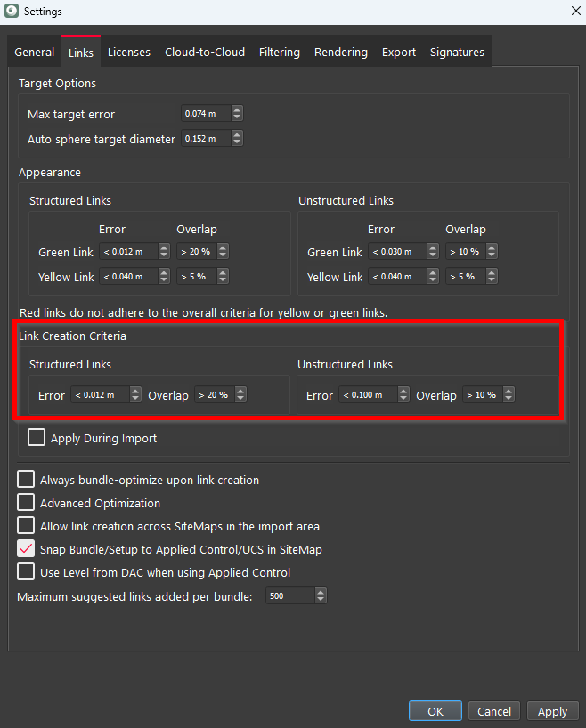Screen dimensions: 586x728
Task: Click the Unstructured Link Creation error field
Action: point(367,395)
